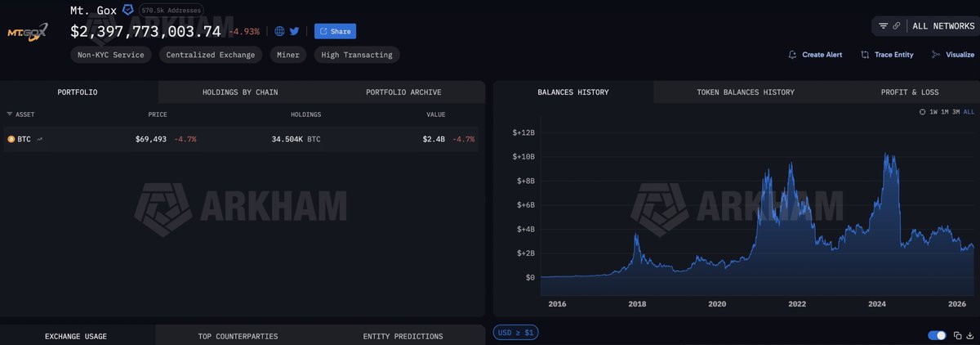
Task: Click the balance history chart peak near 2024
Action: (888, 154)
